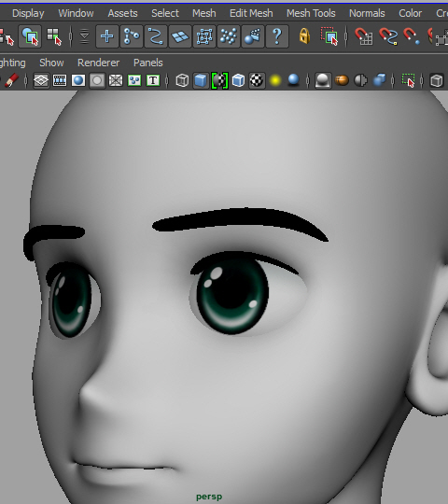
Task: Open the viewport Panels menu
Action: 148,63
